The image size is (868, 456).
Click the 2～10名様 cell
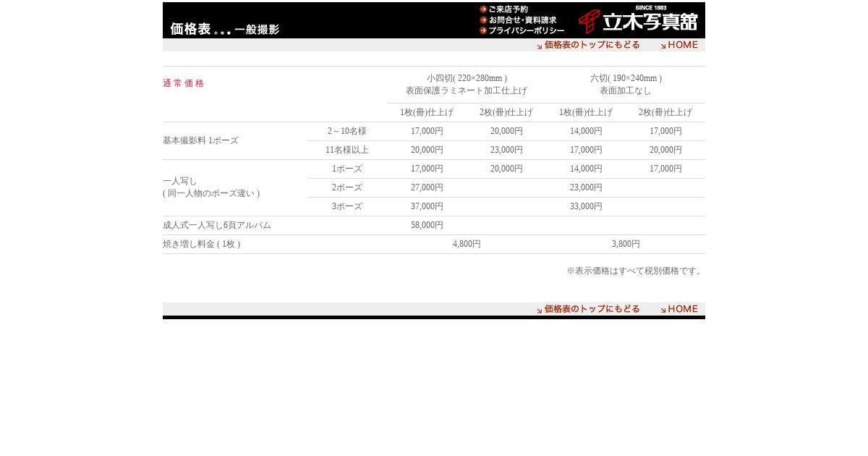coord(347,131)
